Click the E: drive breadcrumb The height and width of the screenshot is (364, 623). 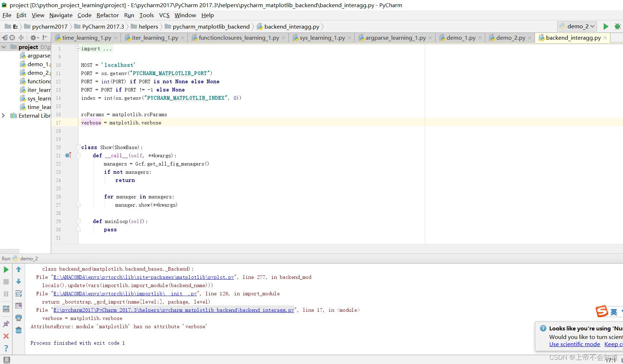click(x=11, y=26)
